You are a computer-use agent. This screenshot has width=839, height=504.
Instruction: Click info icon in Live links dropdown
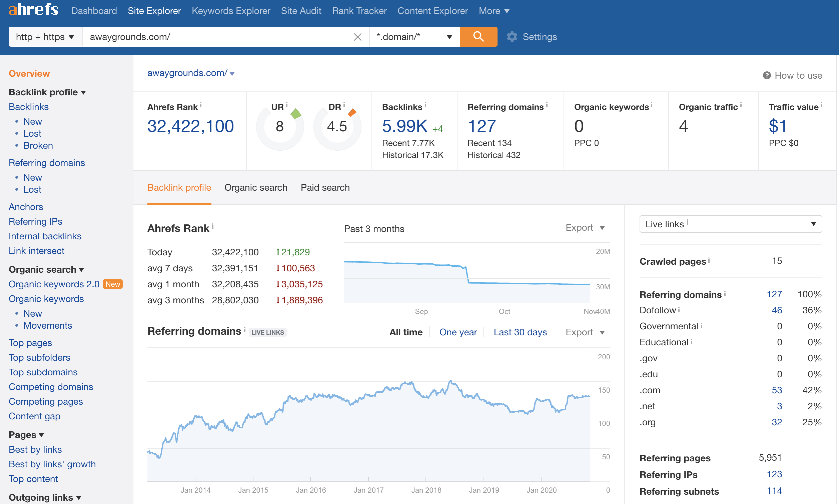[x=688, y=222]
